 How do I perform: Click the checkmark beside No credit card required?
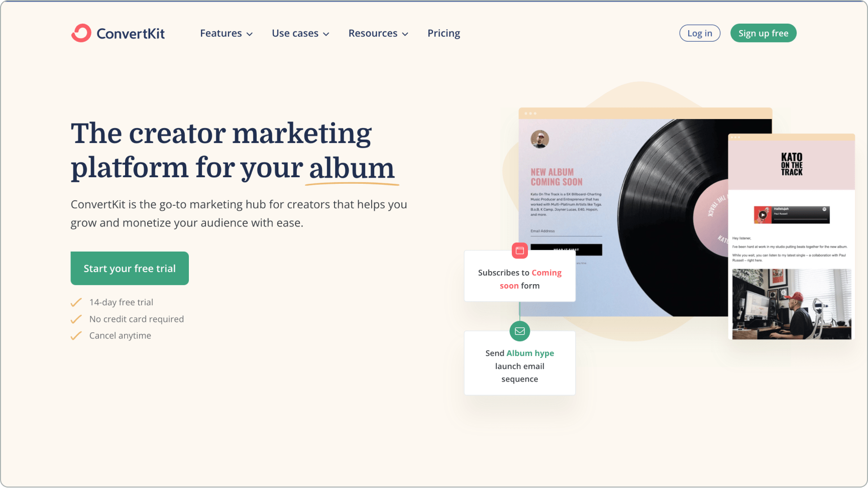tap(76, 319)
